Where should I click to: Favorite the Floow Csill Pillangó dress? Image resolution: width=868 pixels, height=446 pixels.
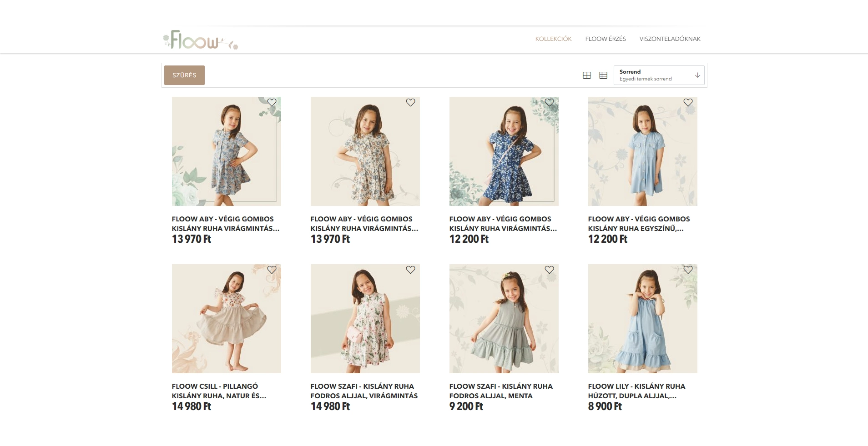(x=272, y=270)
